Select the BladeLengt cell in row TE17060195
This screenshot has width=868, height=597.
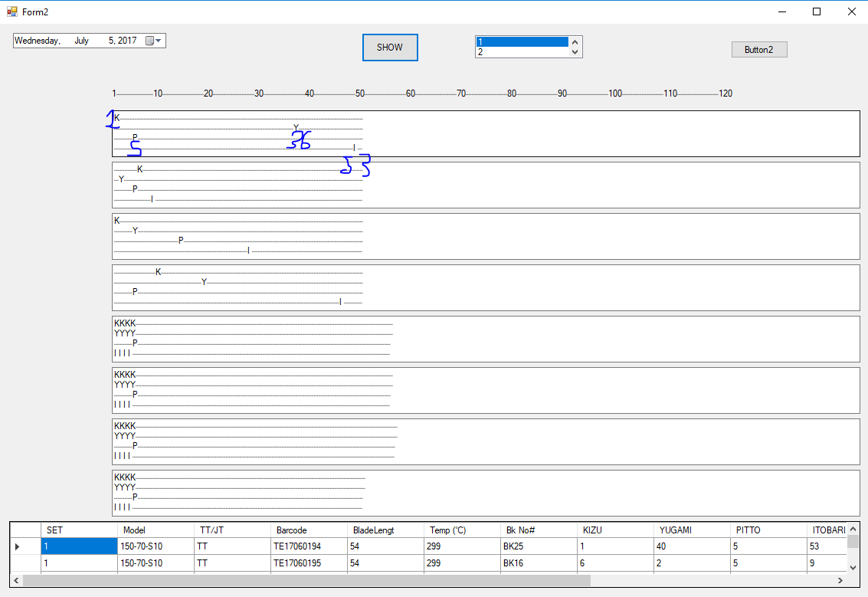[386, 563]
